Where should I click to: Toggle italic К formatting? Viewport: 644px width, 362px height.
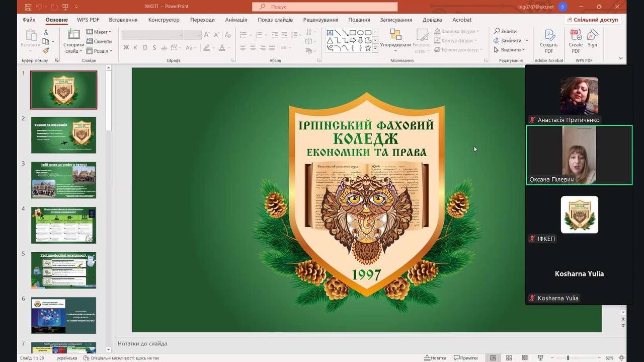pyautogui.click(x=135, y=48)
